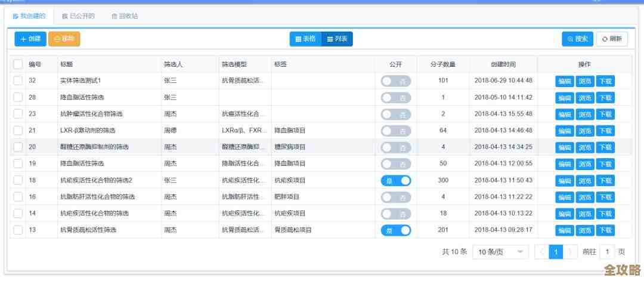Turn off 公开 switch for row 18
The width and height of the screenshot is (644, 281).
click(x=396, y=180)
